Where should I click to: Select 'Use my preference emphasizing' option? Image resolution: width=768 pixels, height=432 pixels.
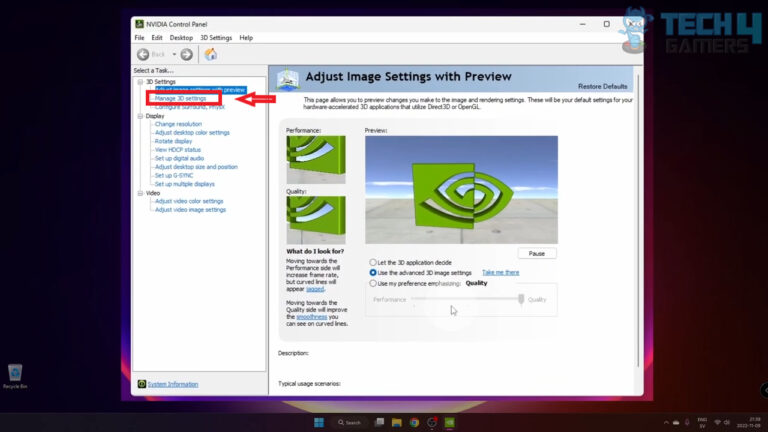(374, 283)
